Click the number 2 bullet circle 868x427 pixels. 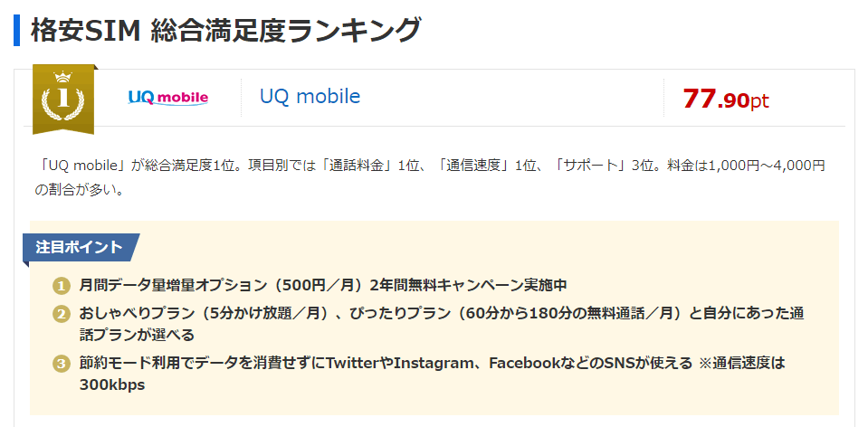tap(61, 314)
